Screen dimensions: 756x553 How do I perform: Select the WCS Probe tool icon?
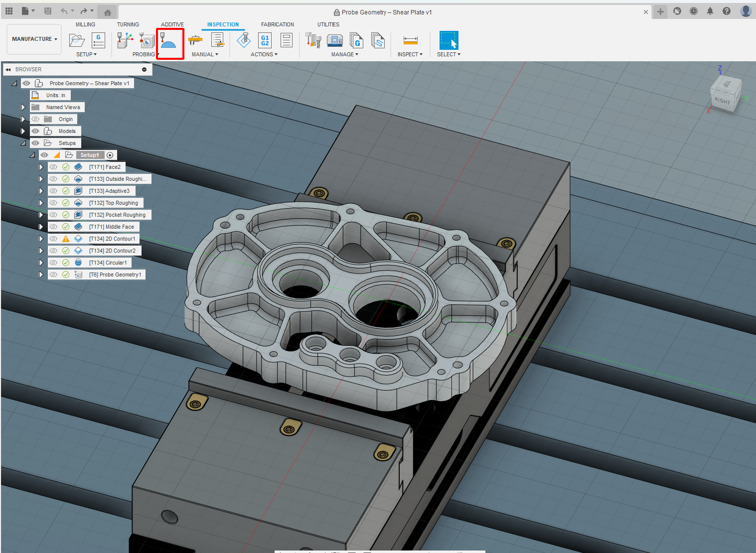125,40
